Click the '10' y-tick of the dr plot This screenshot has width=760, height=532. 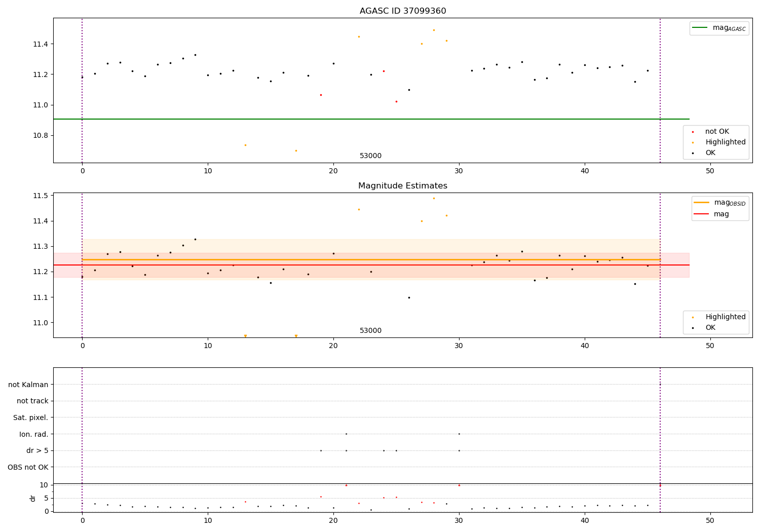coord(44,485)
